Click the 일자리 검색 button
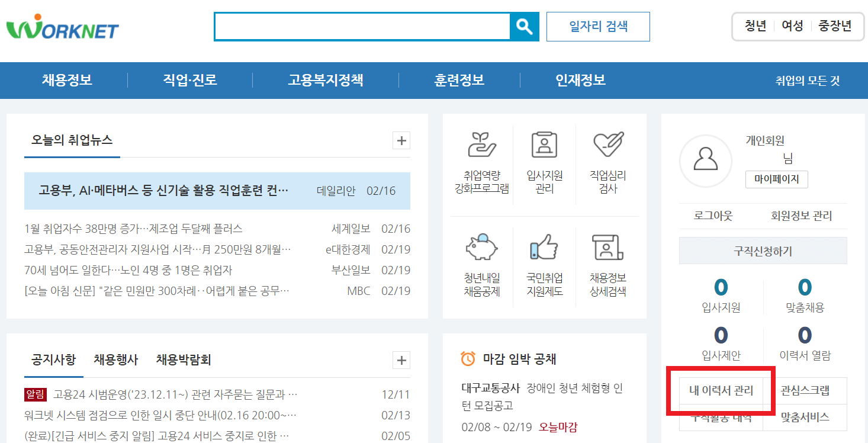Screen dimensions: 868x443 click(x=597, y=26)
